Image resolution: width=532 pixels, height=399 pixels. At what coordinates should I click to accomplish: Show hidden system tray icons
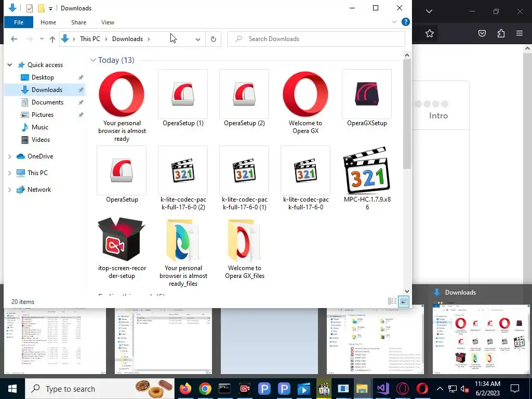click(440, 389)
